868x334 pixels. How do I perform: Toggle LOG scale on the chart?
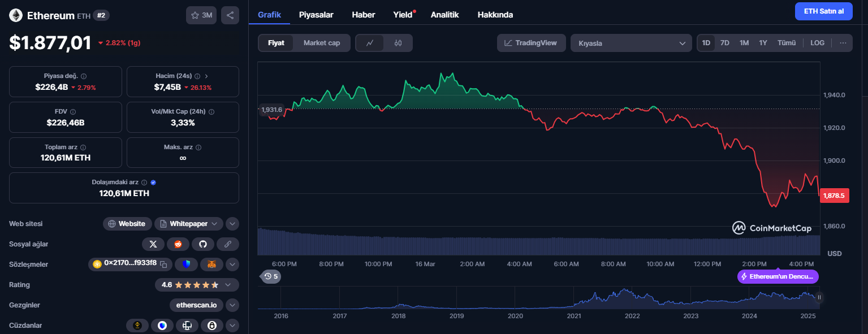click(x=818, y=43)
